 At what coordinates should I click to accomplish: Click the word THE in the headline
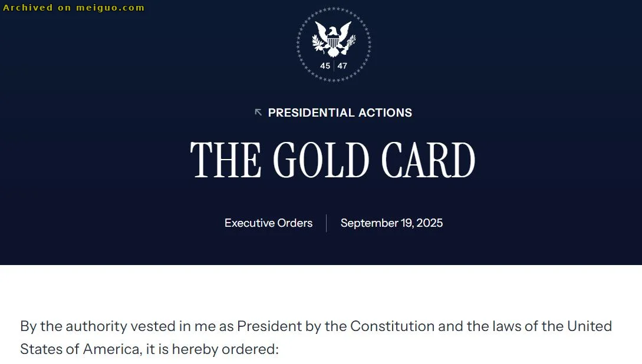[x=226, y=160]
